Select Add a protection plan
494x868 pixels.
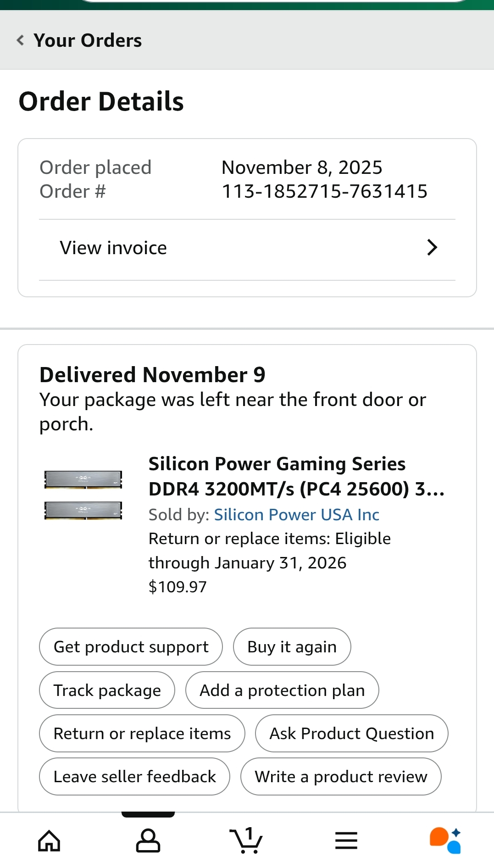pyautogui.click(x=282, y=690)
